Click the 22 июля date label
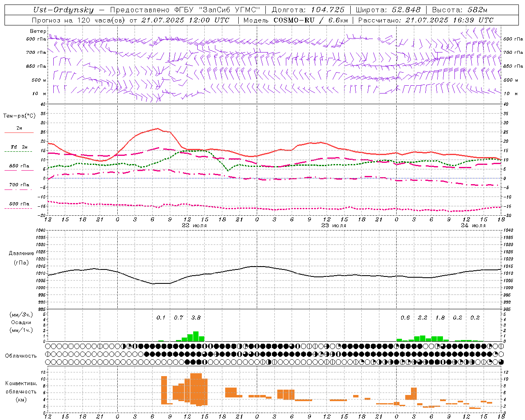This screenshot has width=525, height=420. (194, 226)
